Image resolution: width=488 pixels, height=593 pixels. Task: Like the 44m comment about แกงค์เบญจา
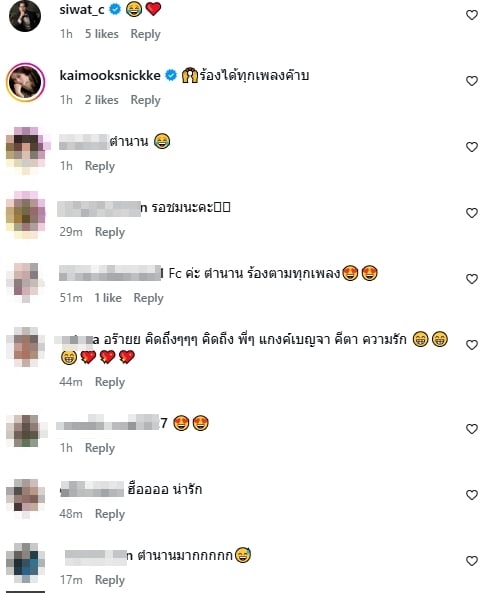pyautogui.click(x=471, y=345)
